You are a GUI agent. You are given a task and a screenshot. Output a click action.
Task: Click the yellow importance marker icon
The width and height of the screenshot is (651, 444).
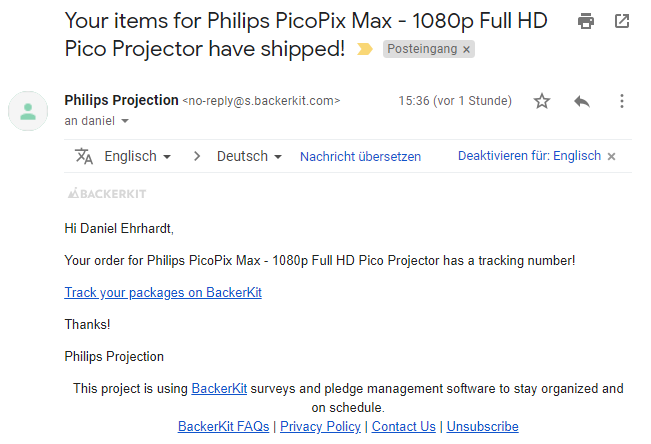365,49
